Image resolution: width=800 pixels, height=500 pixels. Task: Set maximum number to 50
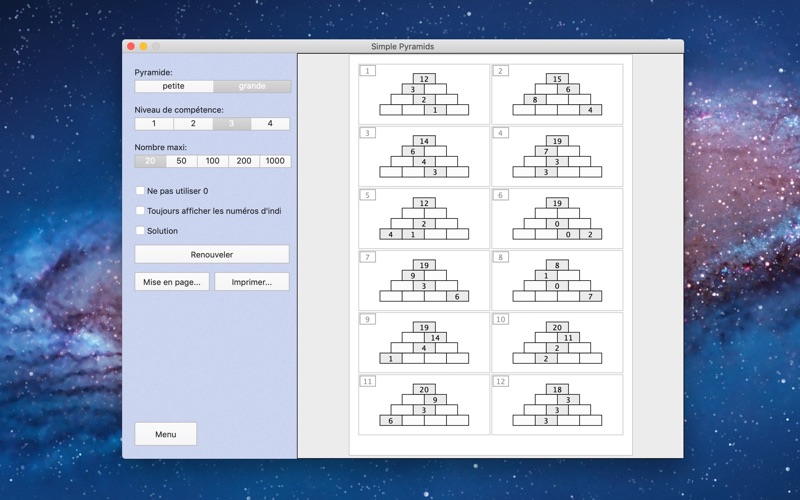[x=181, y=161]
